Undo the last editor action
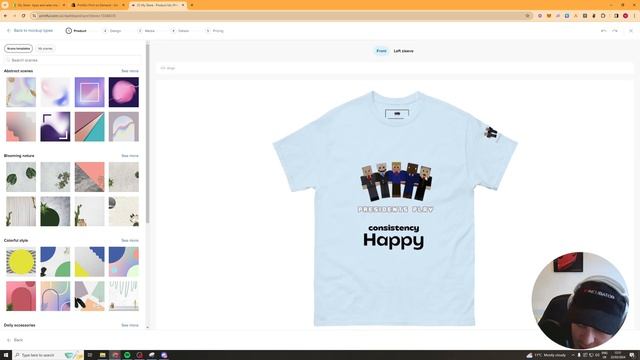This screenshot has height=360, width=640. [x=603, y=31]
